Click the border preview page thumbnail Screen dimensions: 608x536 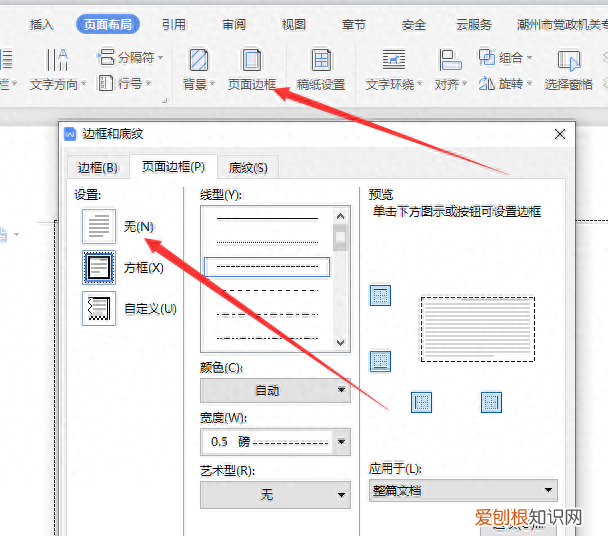pos(478,329)
